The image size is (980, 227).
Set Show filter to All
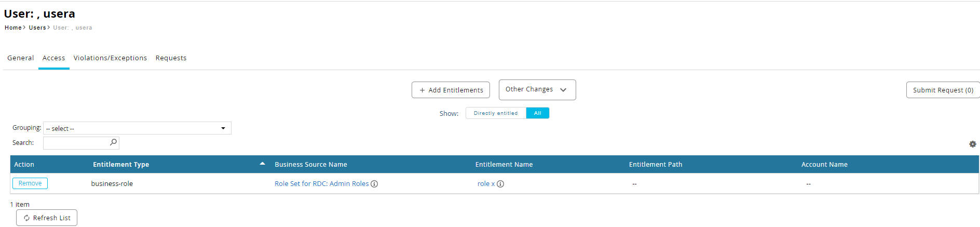coord(537,113)
